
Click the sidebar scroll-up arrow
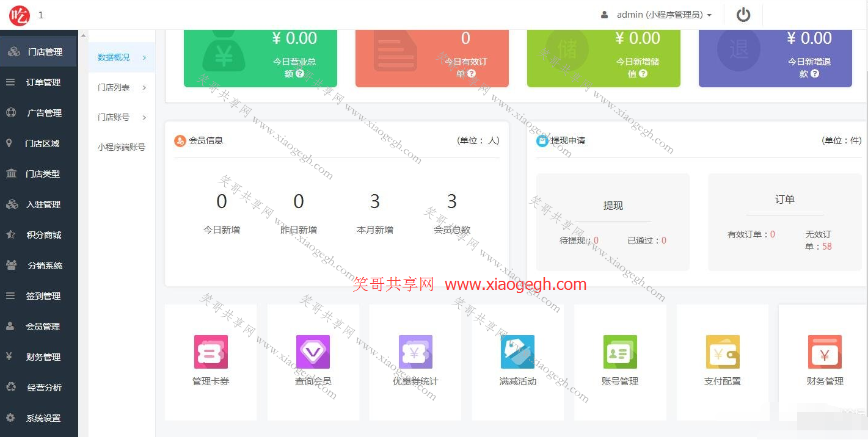(84, 35)
